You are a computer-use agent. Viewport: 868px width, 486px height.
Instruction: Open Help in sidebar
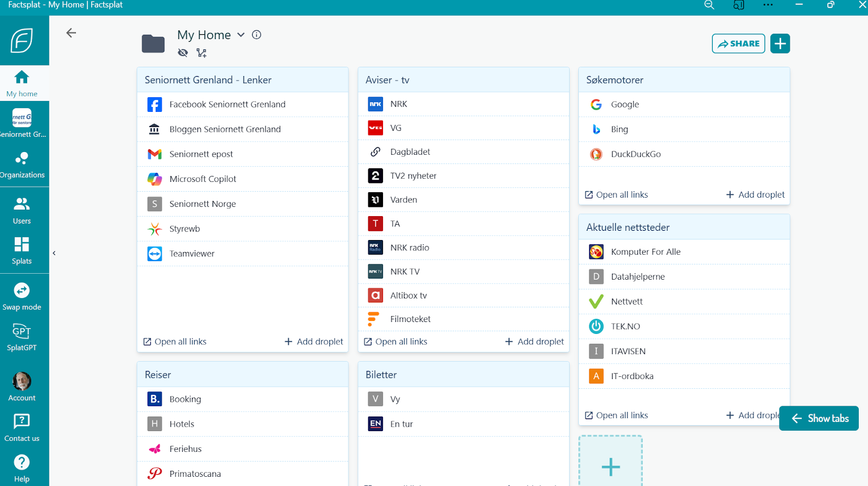[22, 469]
